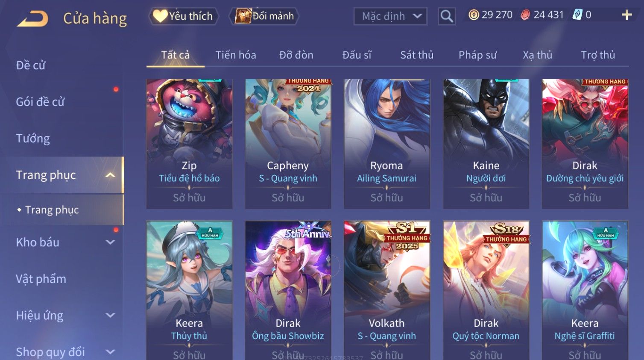Screen dimensions: 644x360
Task: Click the plus icon to add currency
Action: (626, 15)
